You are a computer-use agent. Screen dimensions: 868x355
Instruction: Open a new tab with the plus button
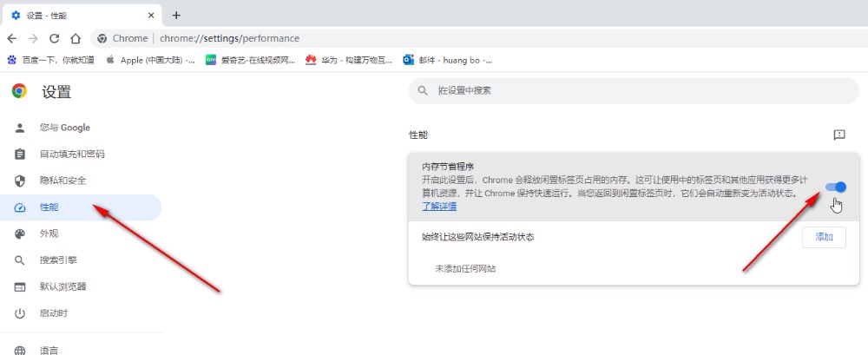coord(176,15)
